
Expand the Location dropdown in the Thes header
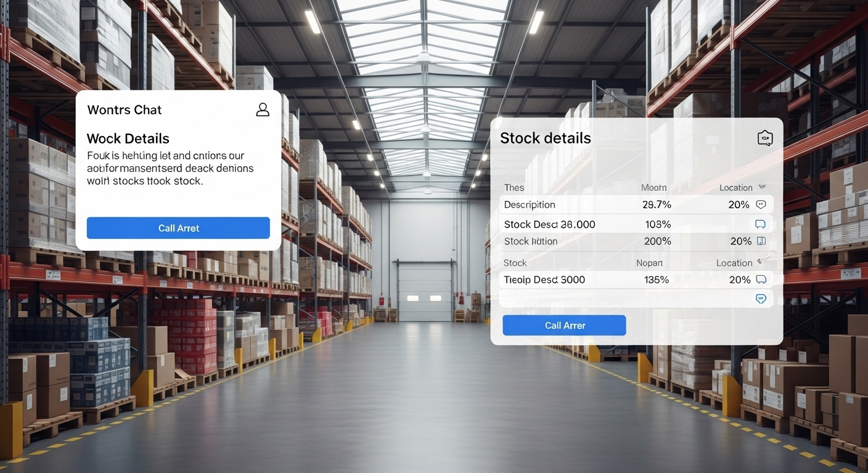click(762, 187)
